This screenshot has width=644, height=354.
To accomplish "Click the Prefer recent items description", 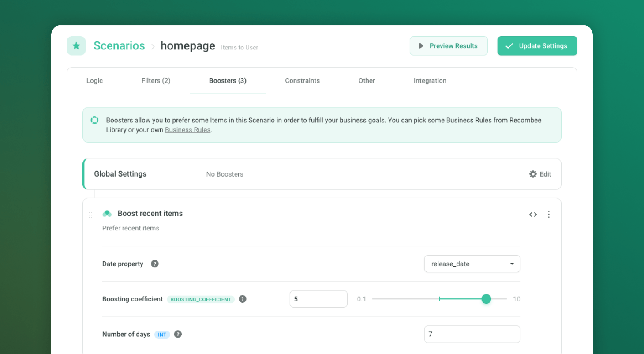I will [131, 228].
